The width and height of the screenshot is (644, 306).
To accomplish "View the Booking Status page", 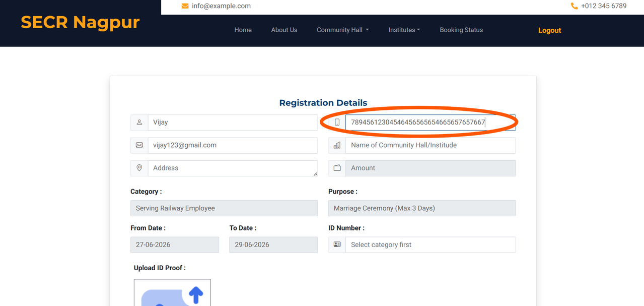I will point(461,30).
